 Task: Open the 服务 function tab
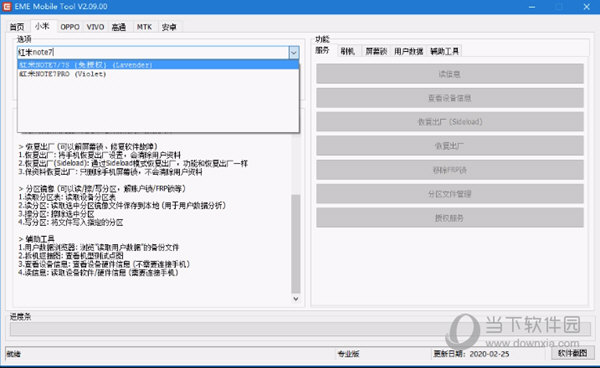(x=322, y=50)
